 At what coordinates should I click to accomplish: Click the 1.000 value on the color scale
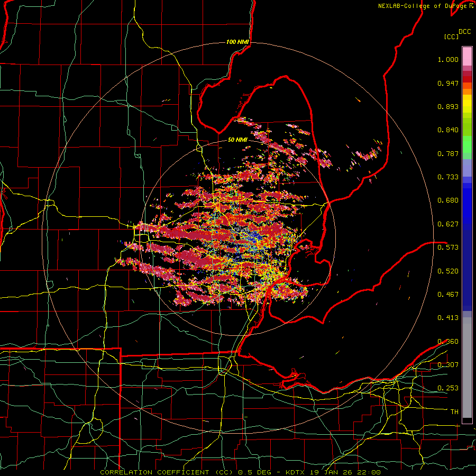click(448, 60)
